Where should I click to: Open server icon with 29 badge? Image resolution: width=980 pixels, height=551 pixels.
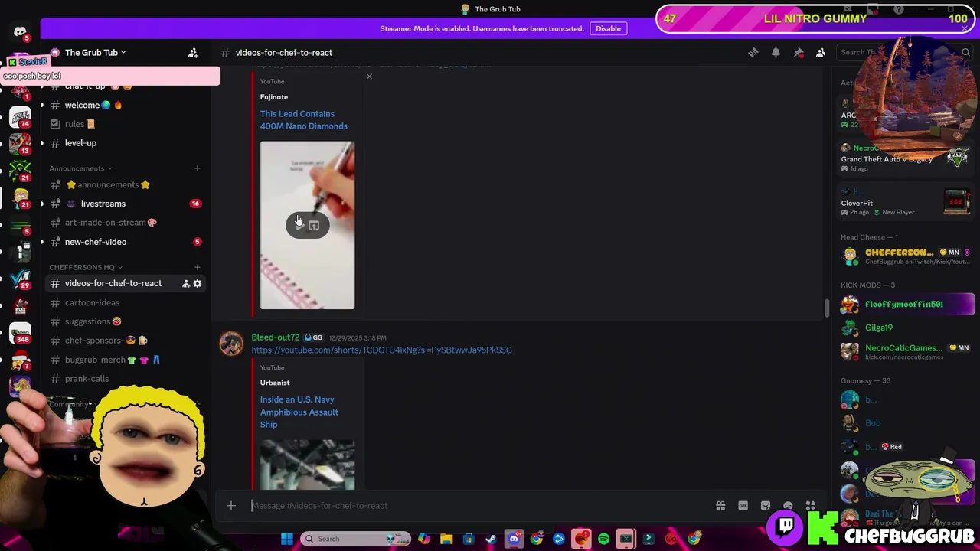pyautogui.click(x=20, y=279)
